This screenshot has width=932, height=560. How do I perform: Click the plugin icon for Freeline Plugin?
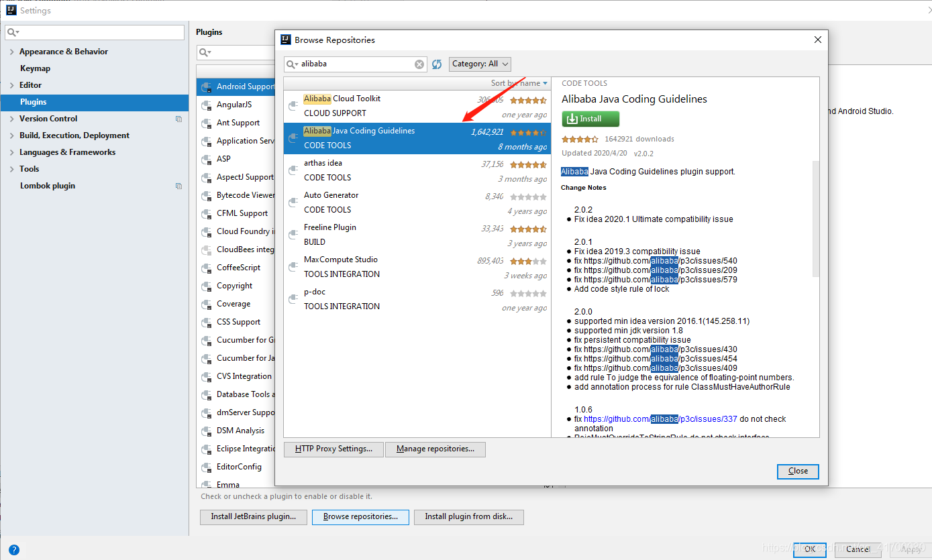pyautogui.click(x=293, y=235)
